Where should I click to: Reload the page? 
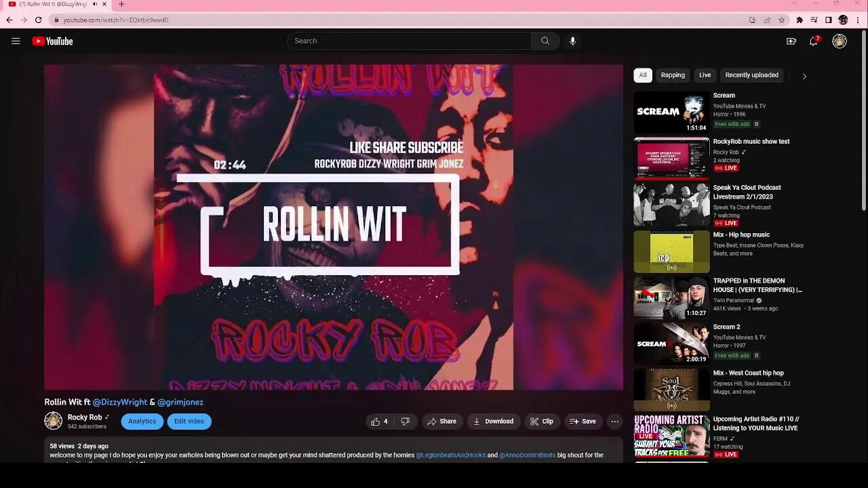point(38,20)
